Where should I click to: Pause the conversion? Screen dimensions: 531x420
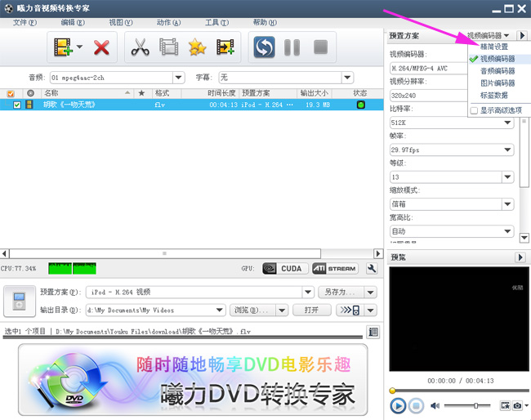[x=292, y=47]
